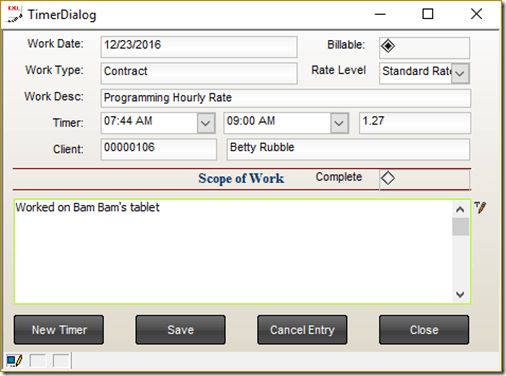Click into the Scope of Work text area

tap(233, 252)
